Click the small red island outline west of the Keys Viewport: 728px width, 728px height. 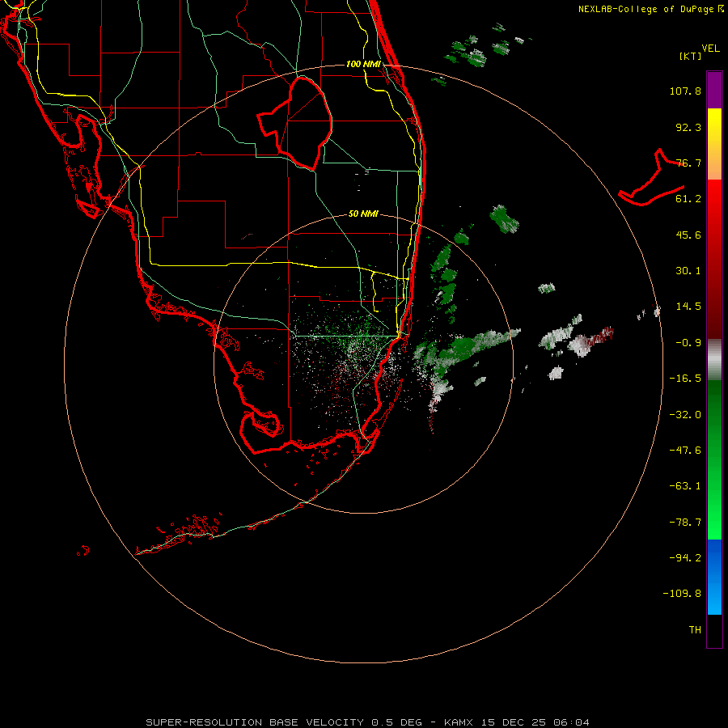click(x=83, y=551)
